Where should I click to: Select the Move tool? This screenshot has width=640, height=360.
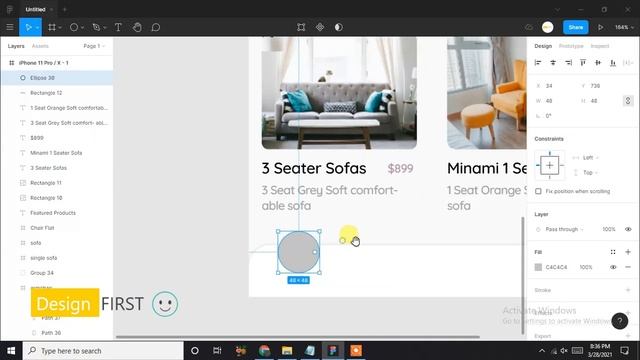[x=28, y=27]
